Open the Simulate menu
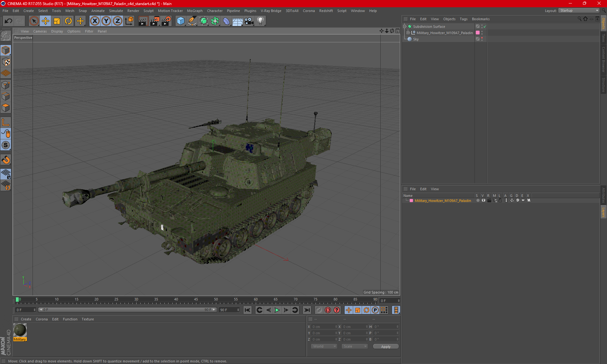 pos(116,11)
